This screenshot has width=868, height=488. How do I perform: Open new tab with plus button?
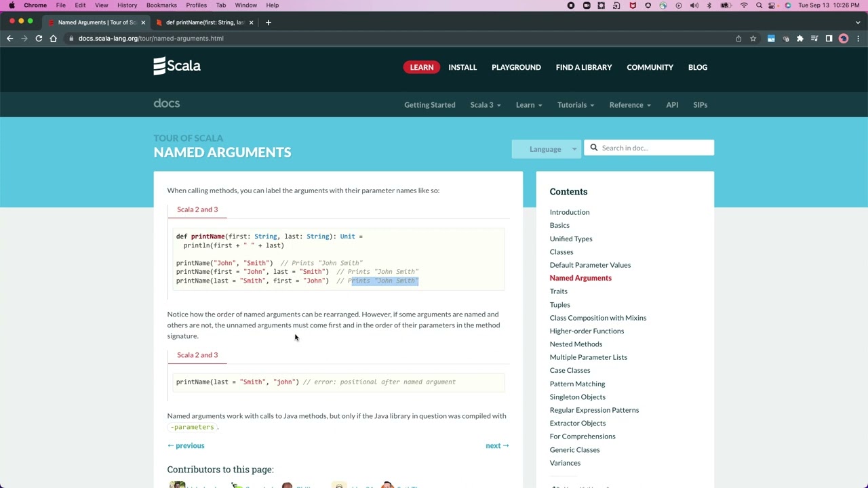tap(269, 22)
